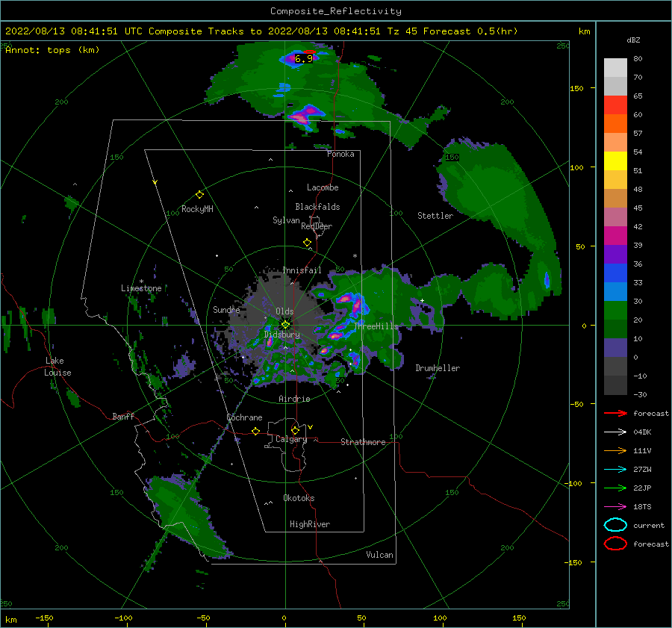Click the yellow diamond marker beside RockyMH

199,195
